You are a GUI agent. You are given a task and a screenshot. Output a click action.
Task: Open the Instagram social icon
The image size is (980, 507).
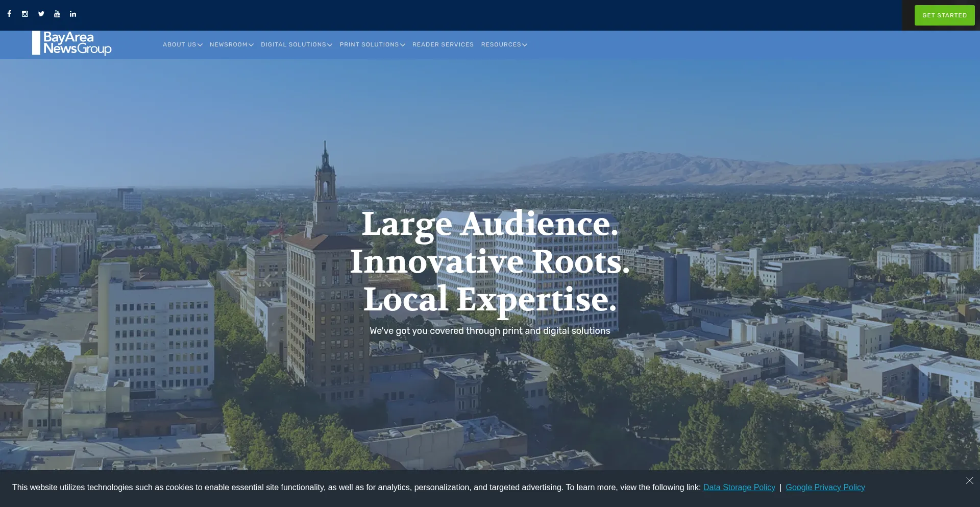pos(25,14)
